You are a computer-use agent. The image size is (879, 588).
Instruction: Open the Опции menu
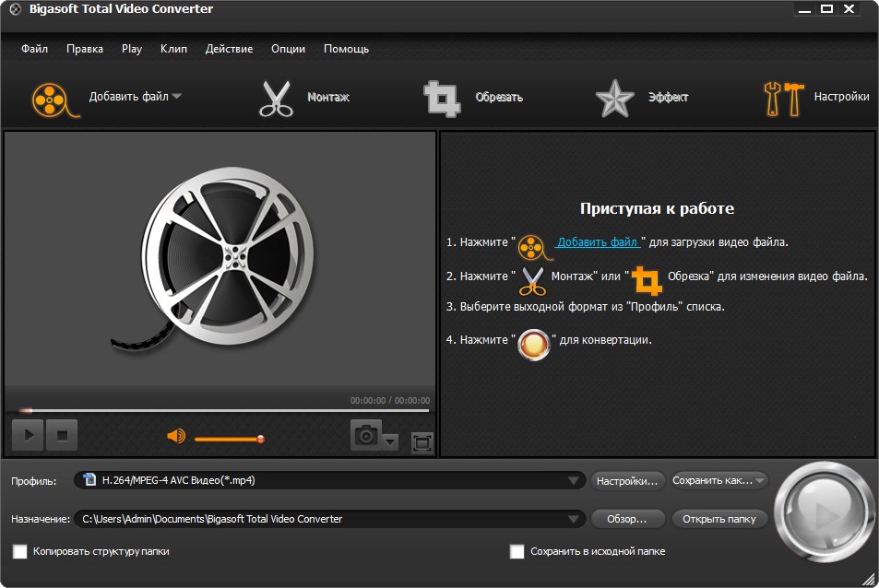point(288,49)
